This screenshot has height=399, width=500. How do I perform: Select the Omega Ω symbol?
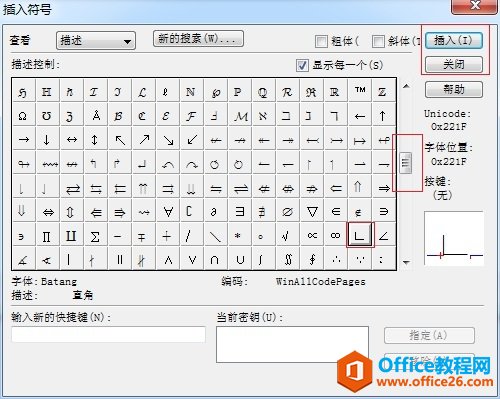coord(23,116)
